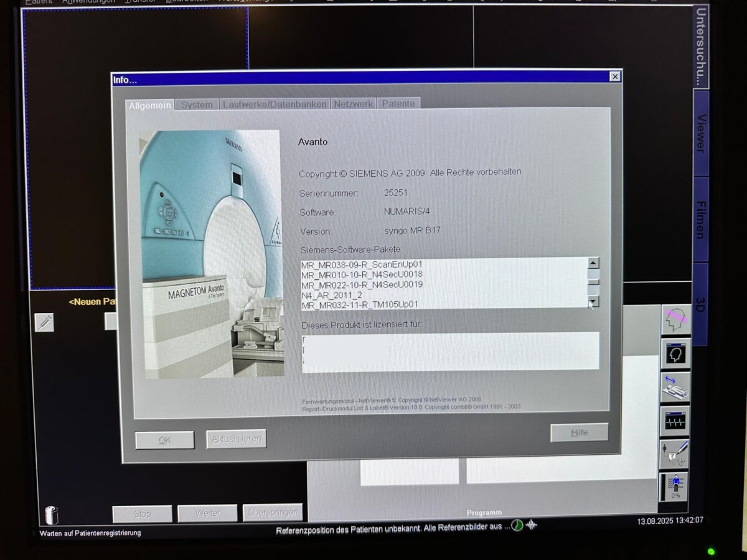This screenshot has width=747, height=560.
Task: Open the Viewer task card
Action: [x=700, y=133]
